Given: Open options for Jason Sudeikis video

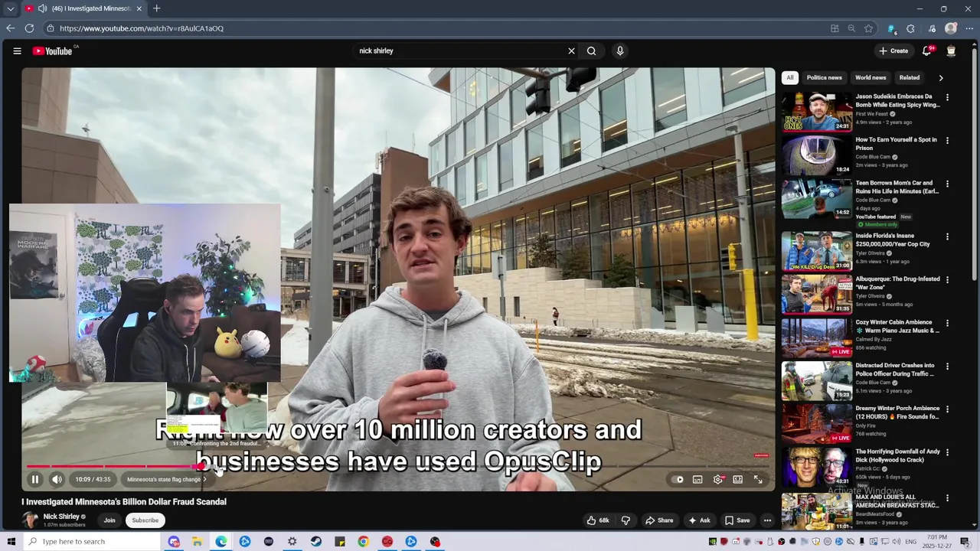Looking at the screenshot, I should click(x=947, y=97).
